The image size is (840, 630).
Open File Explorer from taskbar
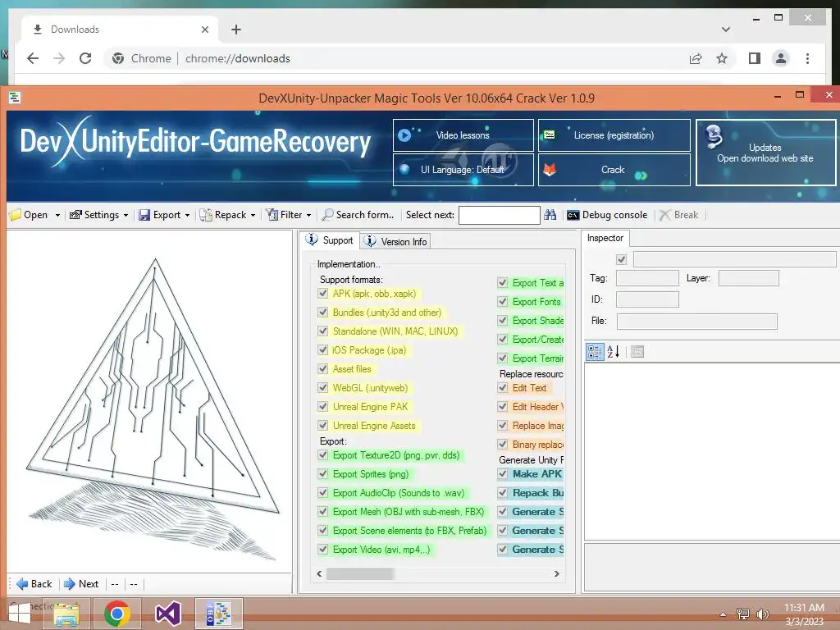pos(67,614)
